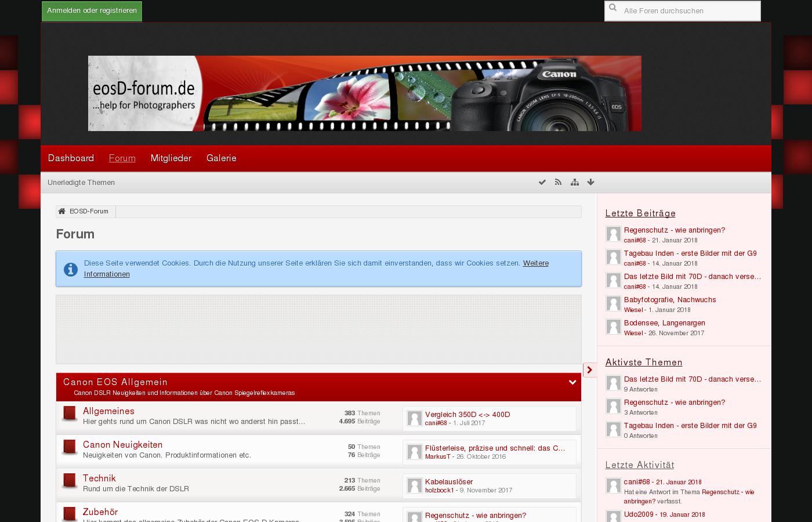Open the Forum menu item
The height and width of the screenshot is (522, 812).
122,158
